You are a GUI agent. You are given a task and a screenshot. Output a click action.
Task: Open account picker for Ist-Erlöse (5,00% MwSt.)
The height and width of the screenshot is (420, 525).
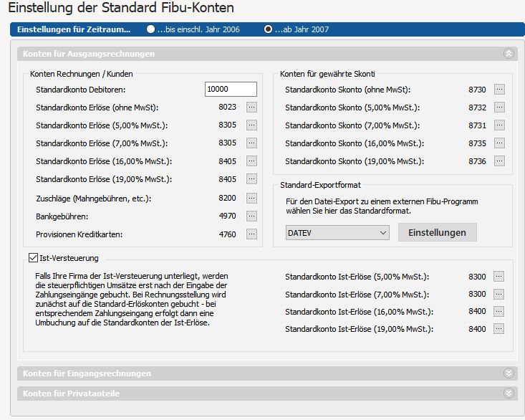pyautogui.click(x=498, y=277)
